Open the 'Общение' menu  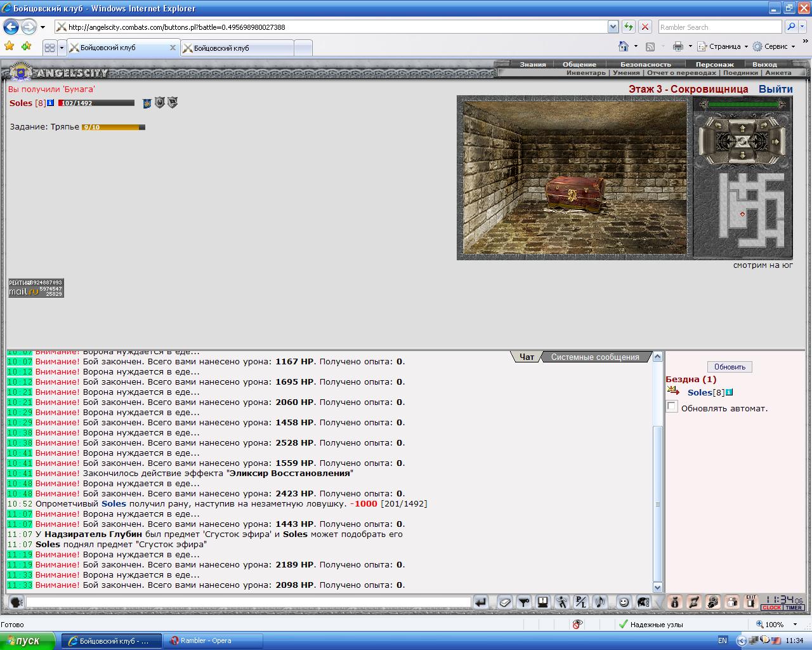[x=579, y=64]
